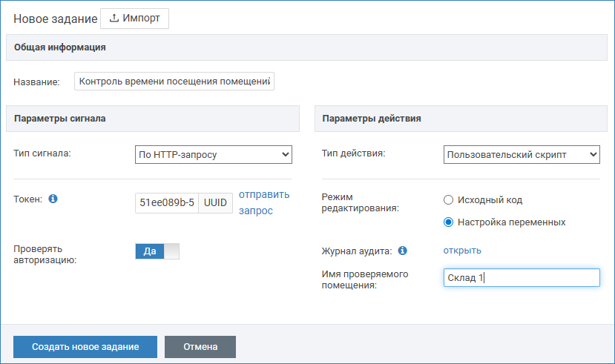
Task: Toggle the Проверять авторизацию switch
Action: click(x=157, y=251)
